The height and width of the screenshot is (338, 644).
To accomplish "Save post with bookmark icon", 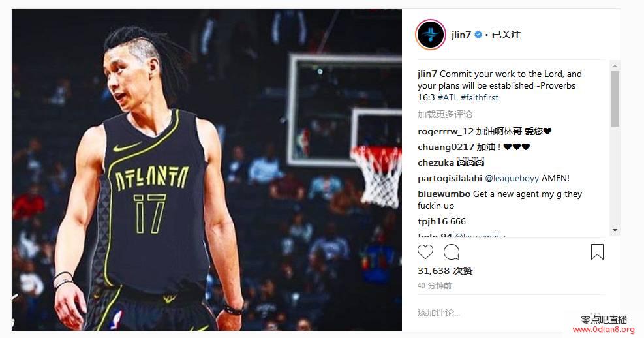I will click(597, 252).
